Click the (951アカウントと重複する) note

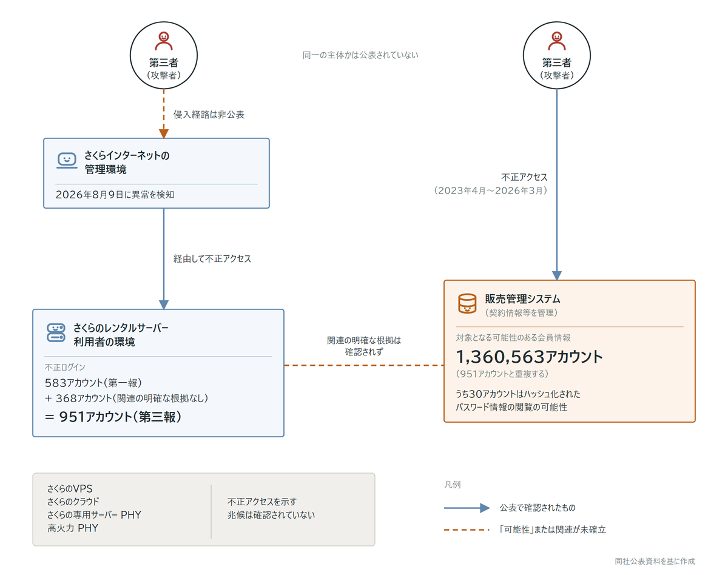[502, 373]
